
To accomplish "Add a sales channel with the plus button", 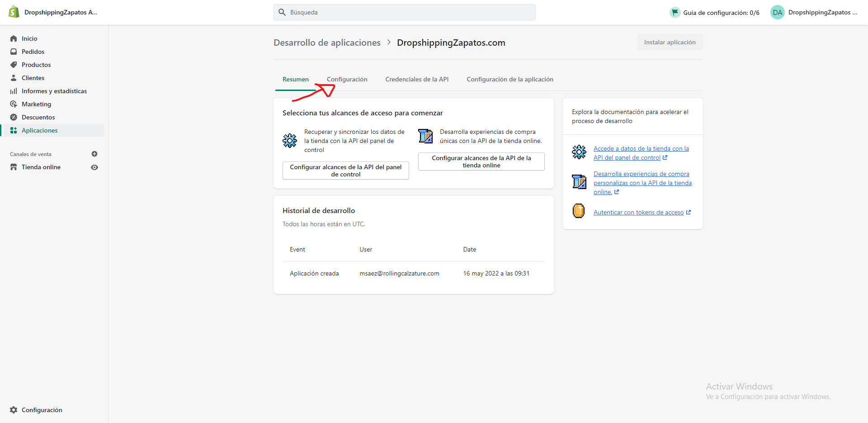I will [x=94, y=154].
